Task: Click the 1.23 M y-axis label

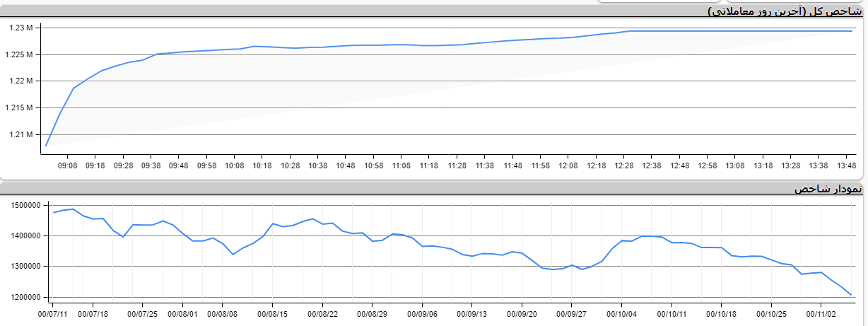Action: [21, 28]
